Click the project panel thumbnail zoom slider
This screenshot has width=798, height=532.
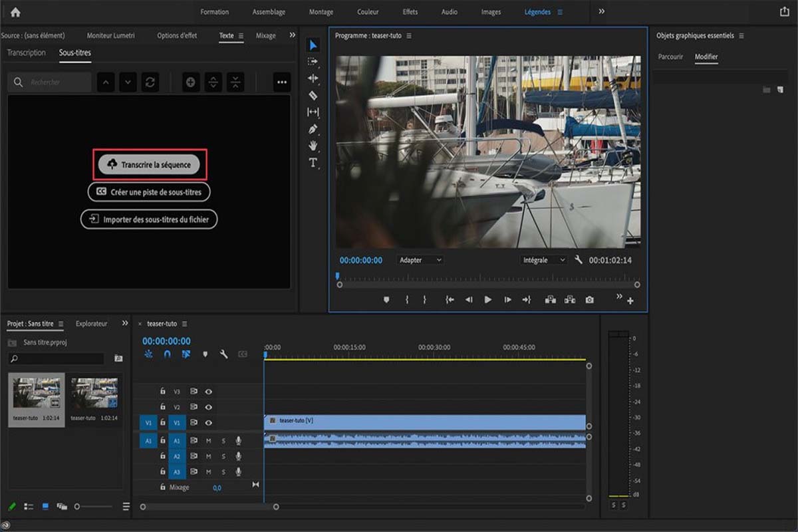click(x=77, y=507)
